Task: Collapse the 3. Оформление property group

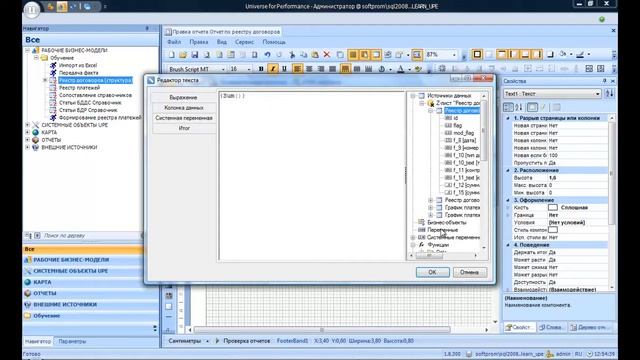Action: 508,200
